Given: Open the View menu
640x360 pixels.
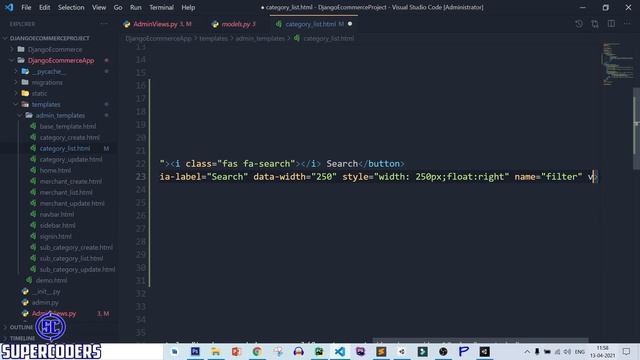Looking at the screenshot, I should pos(99,7).
